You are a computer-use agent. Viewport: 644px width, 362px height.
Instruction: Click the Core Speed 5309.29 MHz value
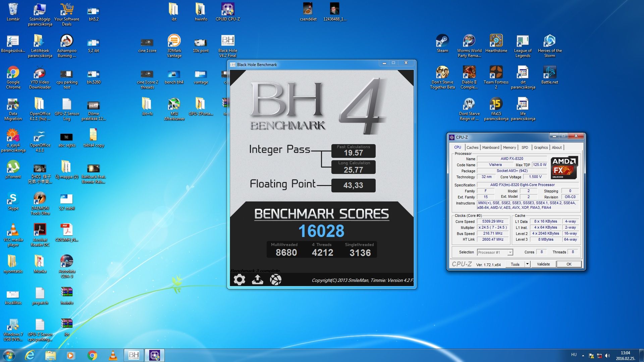point(493,221)
